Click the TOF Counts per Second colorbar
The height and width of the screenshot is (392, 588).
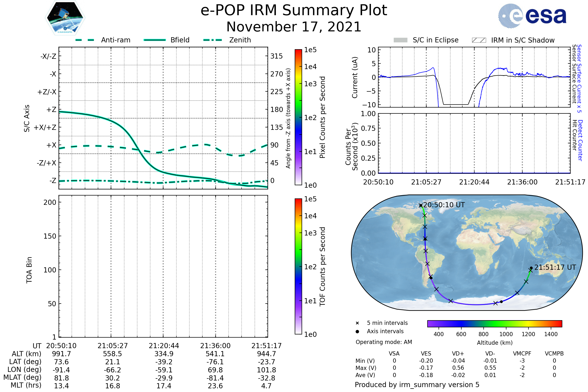coord(298,266)
